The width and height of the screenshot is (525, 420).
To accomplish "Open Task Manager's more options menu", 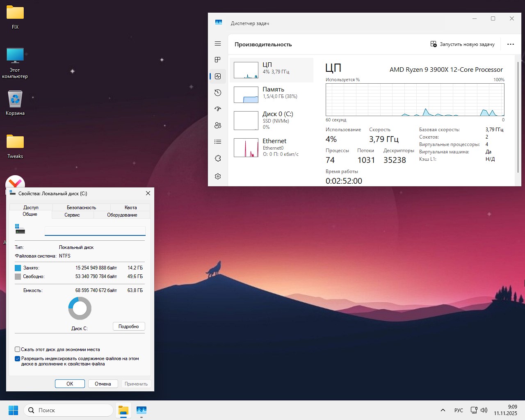I will click(x=510, y=44).
